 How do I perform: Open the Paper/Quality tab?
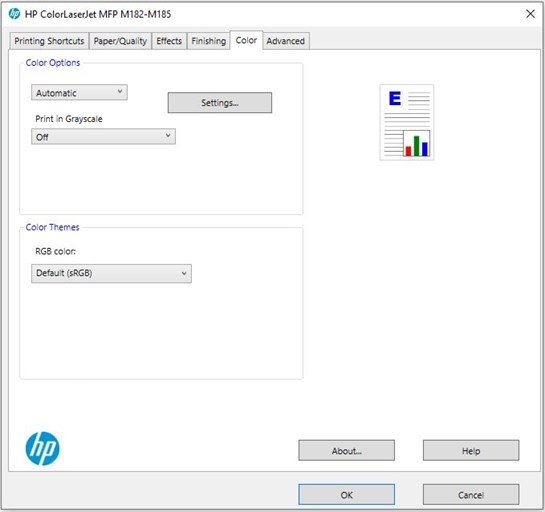pos(120,41)
